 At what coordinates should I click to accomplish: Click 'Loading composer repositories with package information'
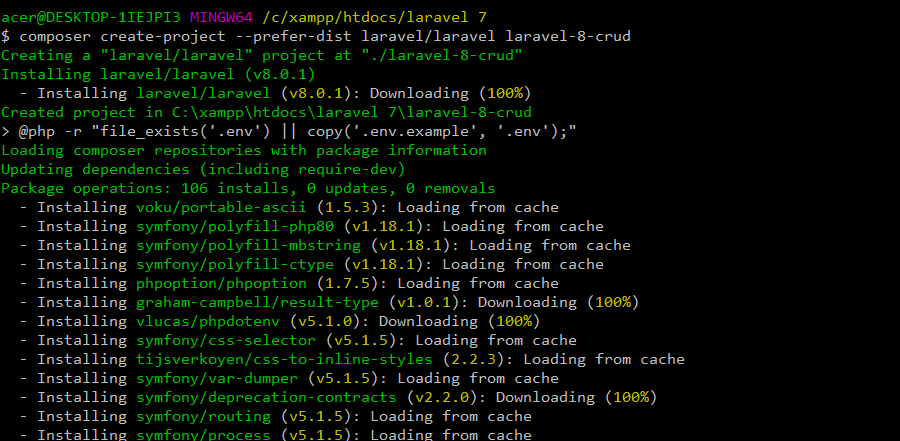244,150
